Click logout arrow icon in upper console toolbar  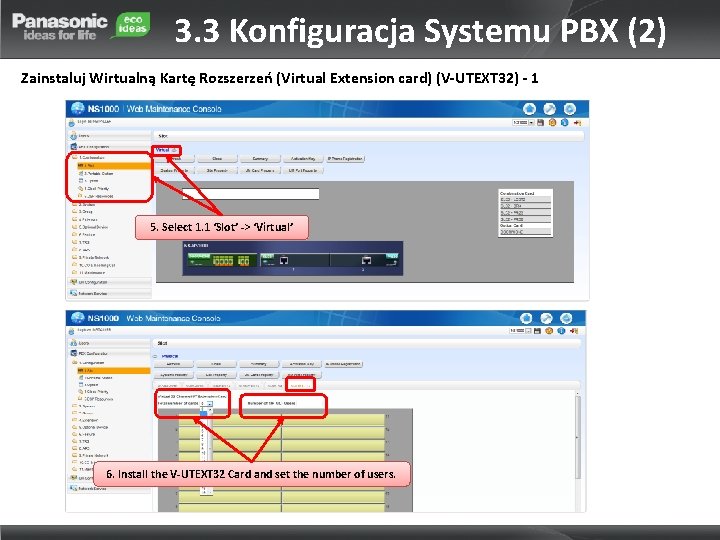pyautogui.click(x=577, y=123)
